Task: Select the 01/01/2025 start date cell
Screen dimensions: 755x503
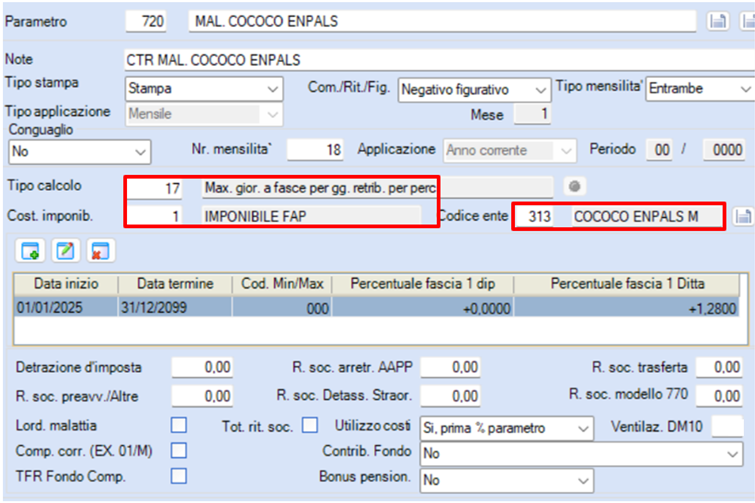Action: tap(66, 307)
